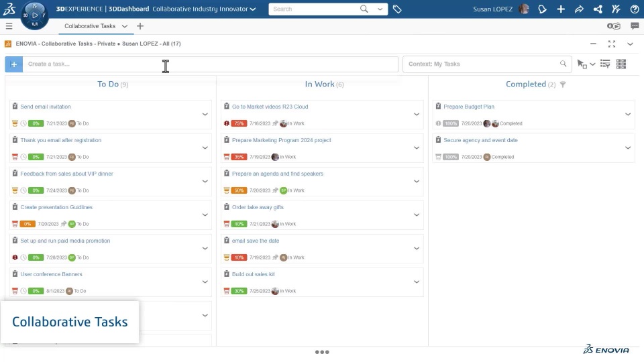This screenshot has height=362, width=644.
Task: Open the widget menu chevron
Action: [630, 44]
